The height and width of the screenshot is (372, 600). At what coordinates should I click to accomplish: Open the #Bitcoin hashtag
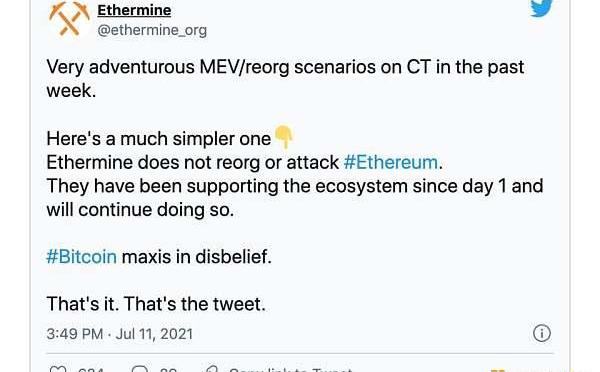(82, 256)
